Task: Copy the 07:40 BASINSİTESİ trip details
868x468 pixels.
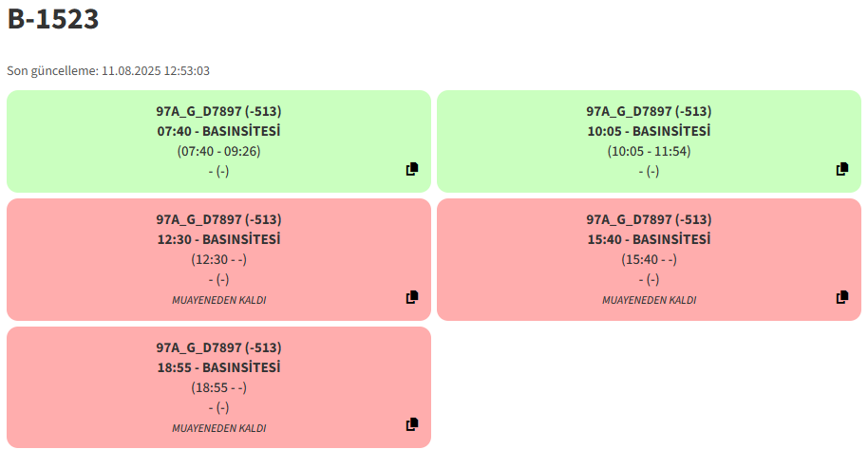Action: [412, 169]
